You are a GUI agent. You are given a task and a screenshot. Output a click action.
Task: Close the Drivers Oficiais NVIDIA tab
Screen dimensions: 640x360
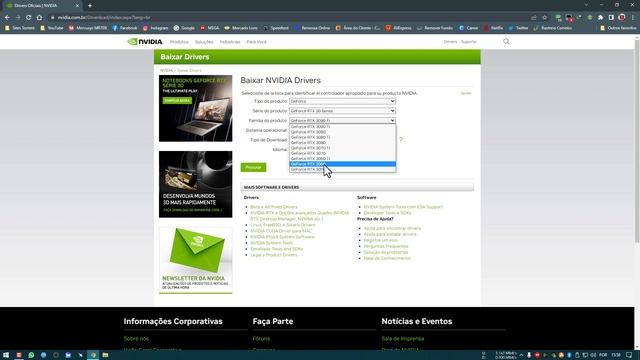[77, 6]
